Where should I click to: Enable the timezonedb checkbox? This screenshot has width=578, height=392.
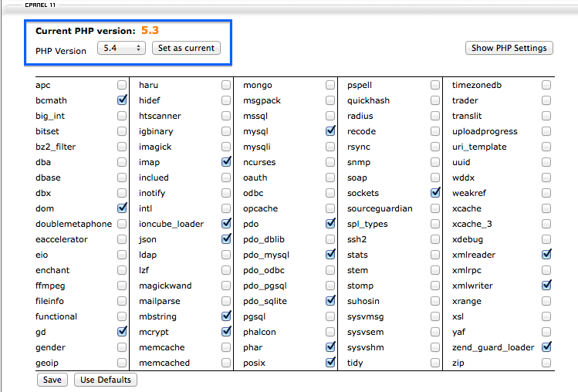[546, 85]
